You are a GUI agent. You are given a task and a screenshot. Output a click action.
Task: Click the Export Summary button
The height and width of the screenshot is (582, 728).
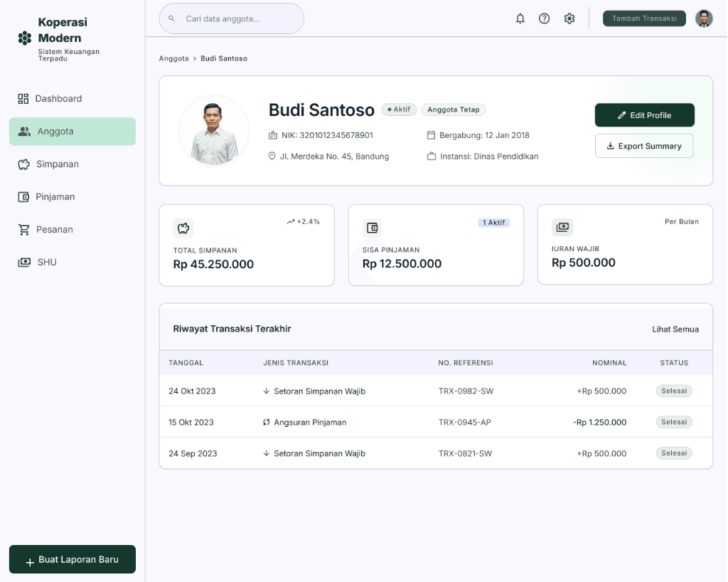(x=644, y=146)
